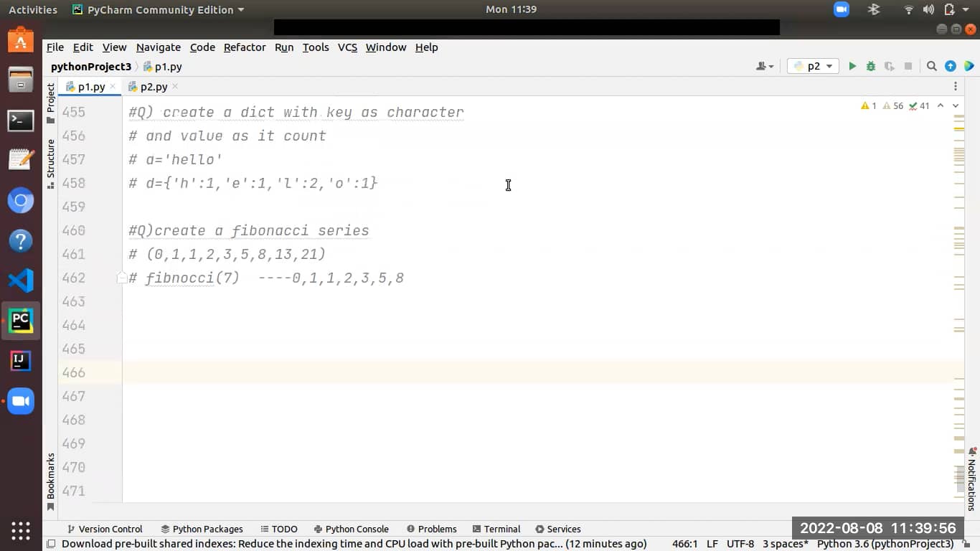Open the Terminal tool window

point(496,529)
